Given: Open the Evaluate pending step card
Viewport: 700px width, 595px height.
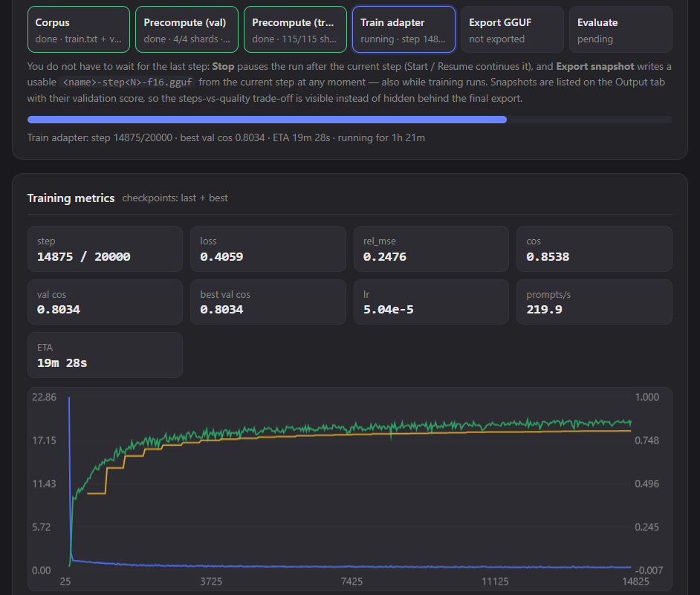Looking at the screenshot, I should coord(620,30).
